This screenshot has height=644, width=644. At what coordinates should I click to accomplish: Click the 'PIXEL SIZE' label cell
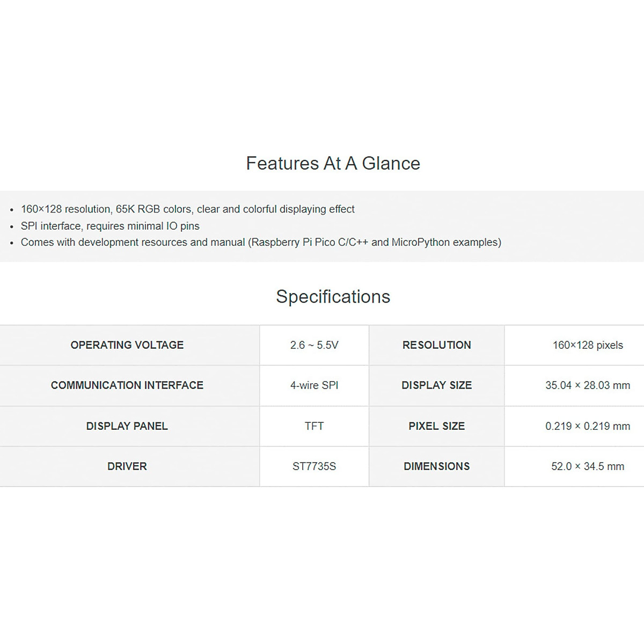pyautogui.click(x=436, y=426)
